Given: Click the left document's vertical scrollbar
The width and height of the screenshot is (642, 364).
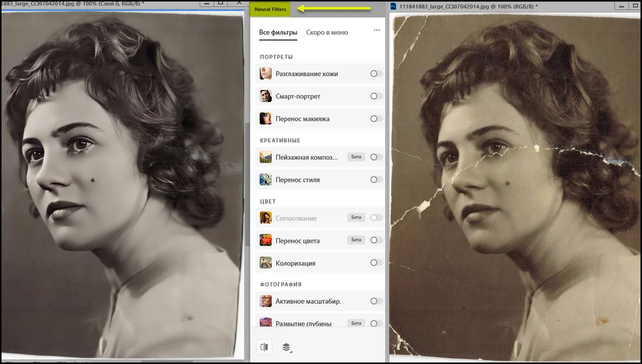Looking at the screenshot, I should (247, 184).
